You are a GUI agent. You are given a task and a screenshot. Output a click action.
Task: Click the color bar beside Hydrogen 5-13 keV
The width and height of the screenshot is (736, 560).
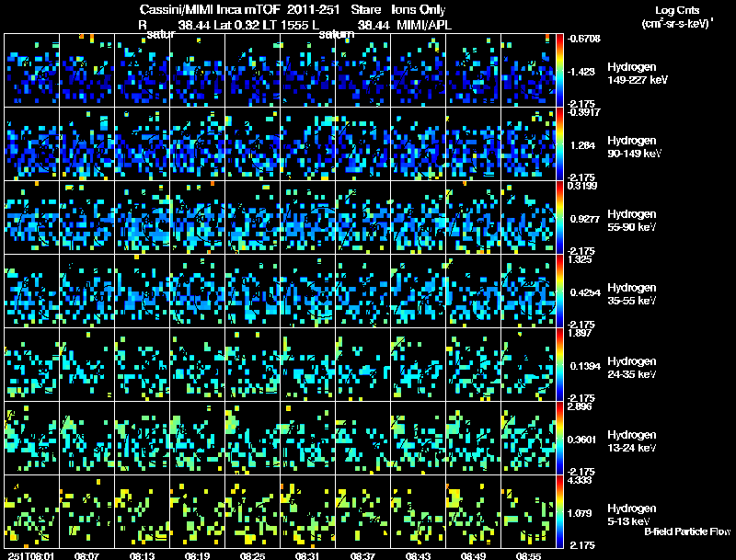[x=559, y=512]
